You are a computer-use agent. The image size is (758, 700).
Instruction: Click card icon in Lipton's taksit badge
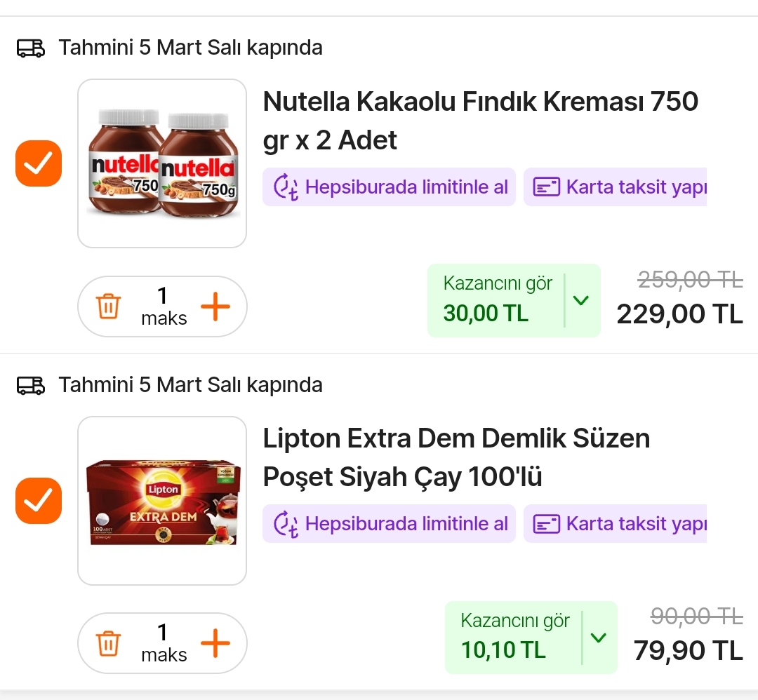tap(547, 524)
